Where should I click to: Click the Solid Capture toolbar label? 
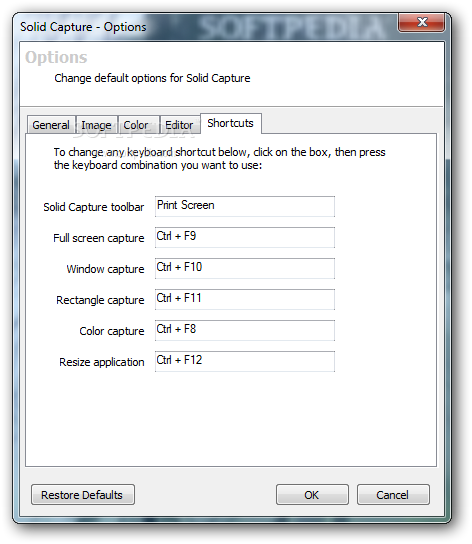tap(94, 207)
